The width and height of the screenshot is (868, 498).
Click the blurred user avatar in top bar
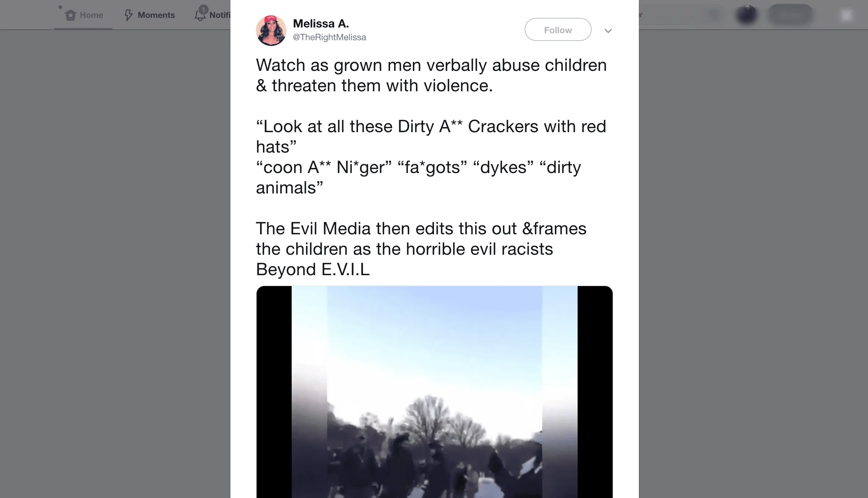(x=747, y=15)
